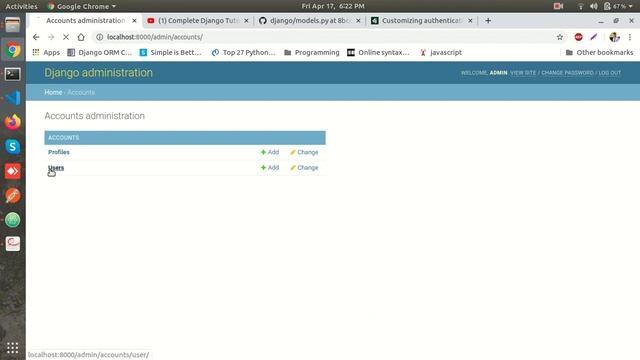Click the screen recording indicator in top bar
The width and height of the screenshot is (640, 360).
558,6
